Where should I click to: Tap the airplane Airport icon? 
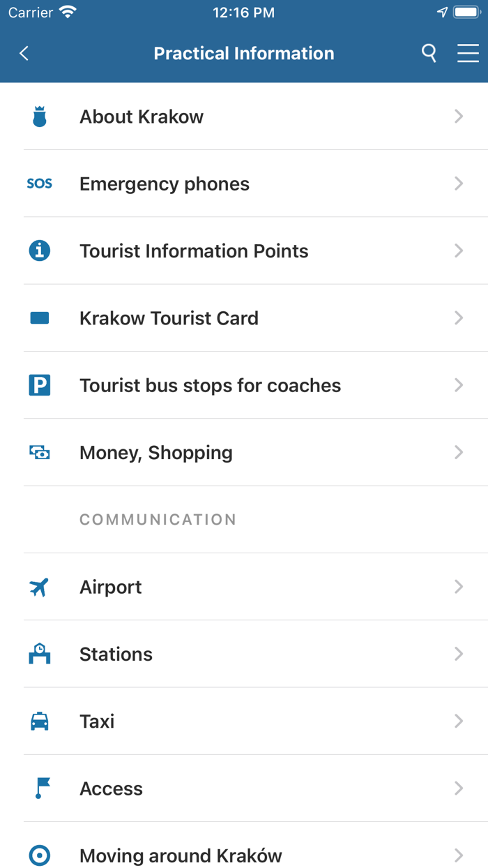40,588
